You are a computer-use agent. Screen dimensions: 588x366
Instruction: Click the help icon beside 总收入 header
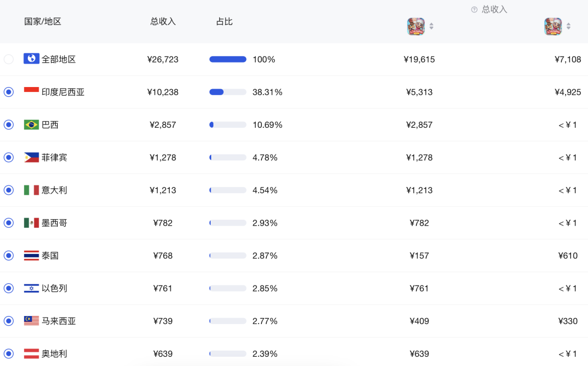click(474, 10)
